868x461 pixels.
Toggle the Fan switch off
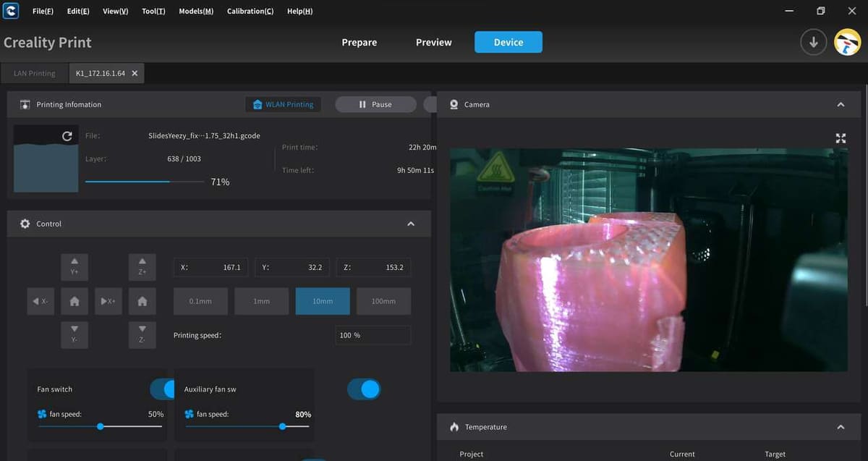click(x=163, y=389)
